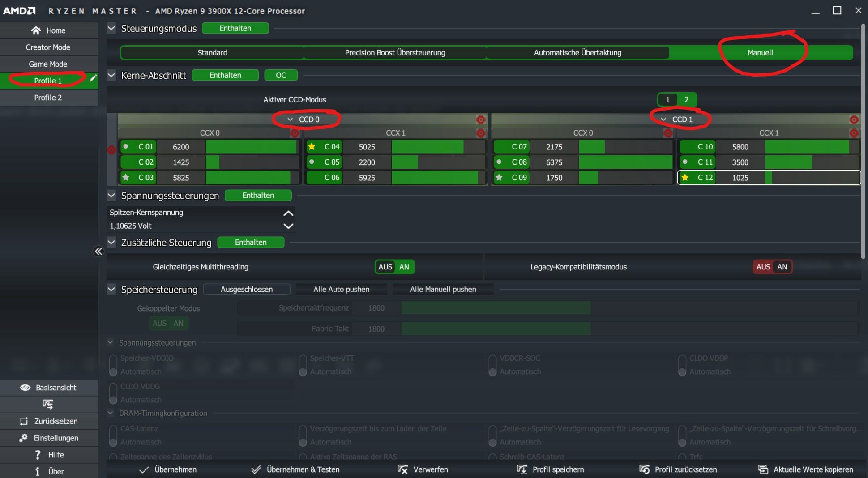Viewport: 868px width, 478px height.
Task: Click CCD 1 red gear icon
Action: [854, 119]
